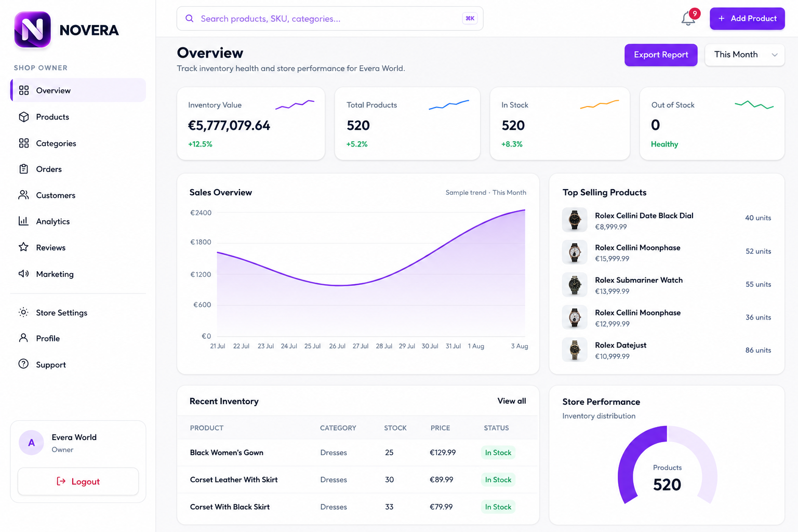798x532 pixels.
Task: Select Black Women's Gown row name
Action: pos(227,453)
